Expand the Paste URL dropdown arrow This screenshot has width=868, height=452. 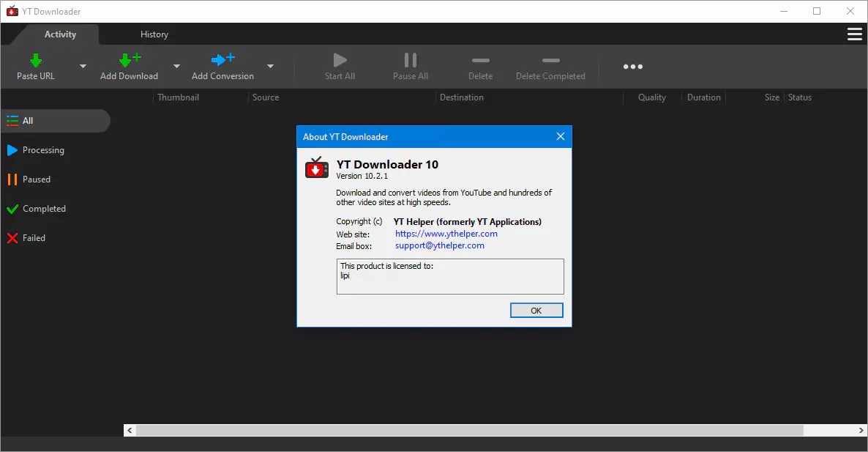click(83, 67)
